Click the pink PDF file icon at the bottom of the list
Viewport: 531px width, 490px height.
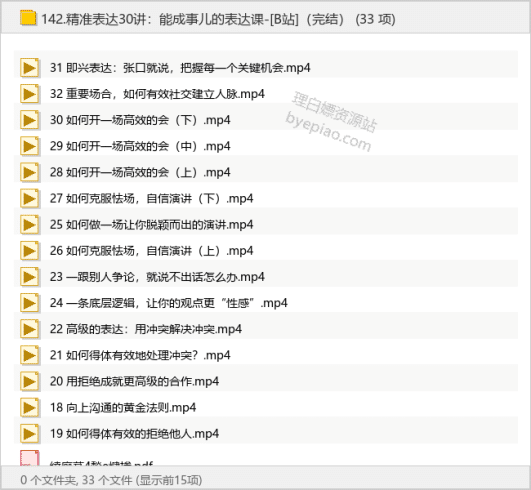click(x=29, y=458)
